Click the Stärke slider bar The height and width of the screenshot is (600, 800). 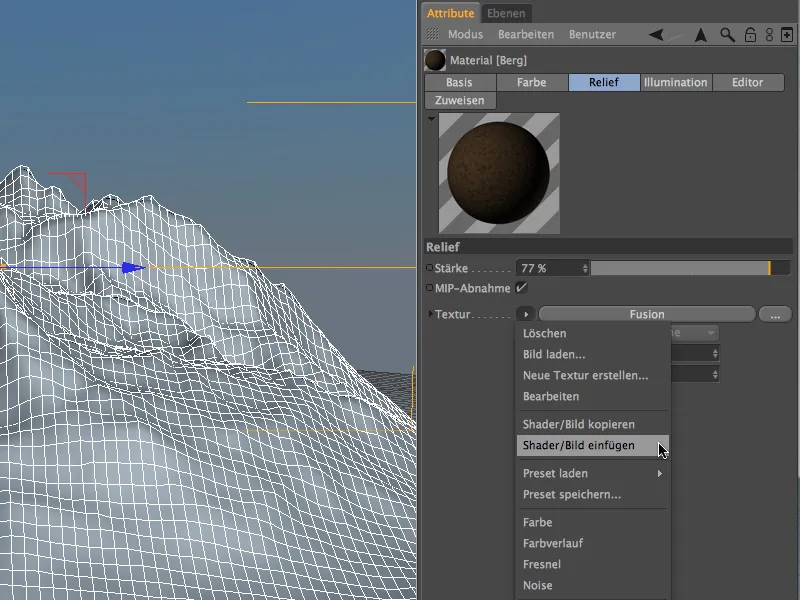pos(690,268)
